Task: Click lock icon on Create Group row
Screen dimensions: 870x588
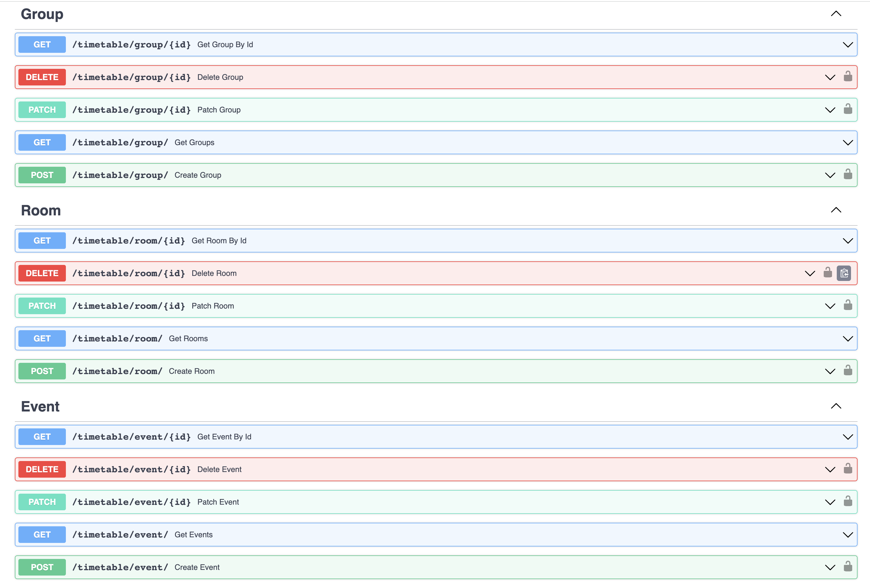Action: coord(847,174)
